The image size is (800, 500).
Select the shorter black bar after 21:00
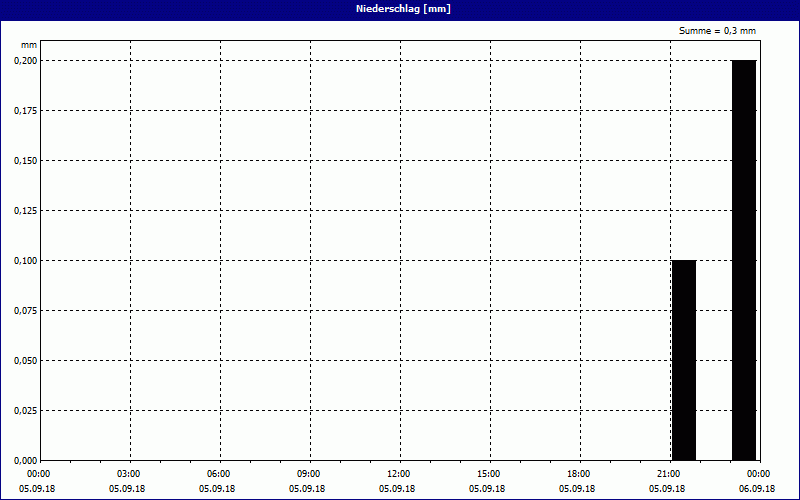click(683, 360)
